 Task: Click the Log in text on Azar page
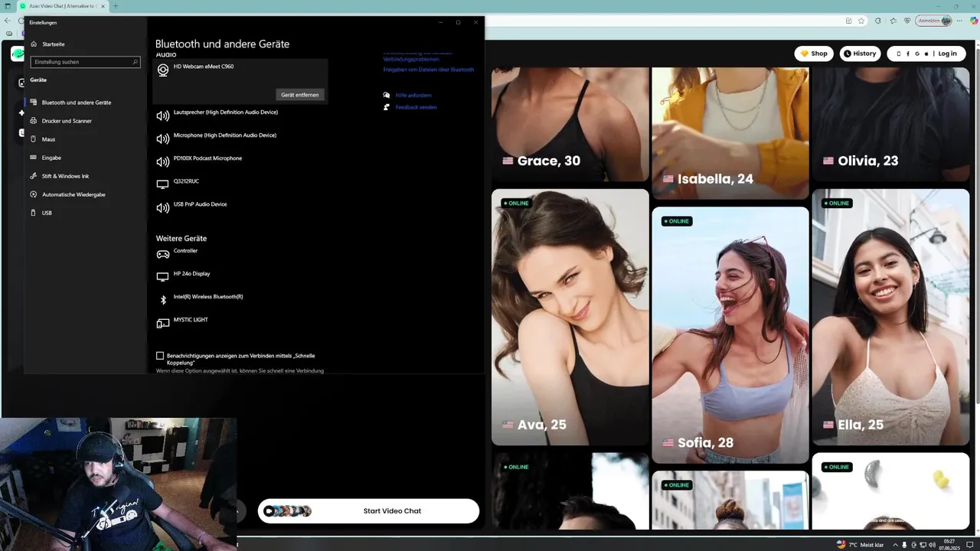(x=947, y=54)
